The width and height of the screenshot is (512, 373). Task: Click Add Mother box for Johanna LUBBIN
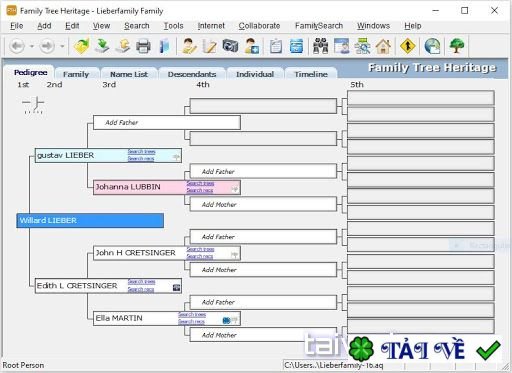tap(263, 204)
